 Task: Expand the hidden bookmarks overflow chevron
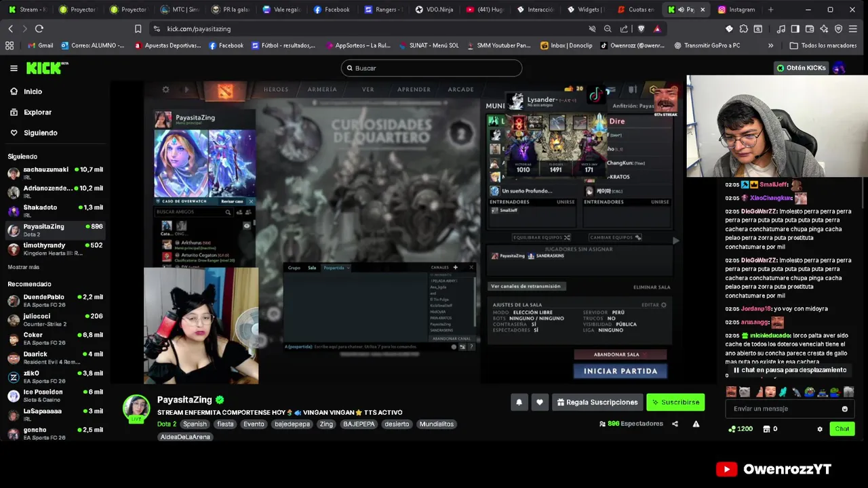click(770, 45)
